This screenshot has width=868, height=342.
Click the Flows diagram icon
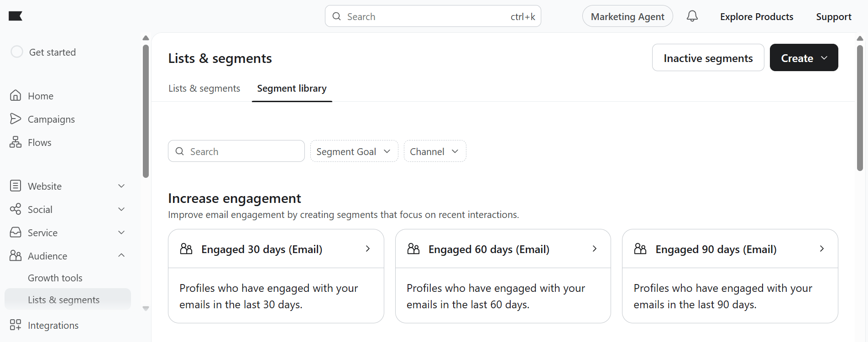point(16,142)
